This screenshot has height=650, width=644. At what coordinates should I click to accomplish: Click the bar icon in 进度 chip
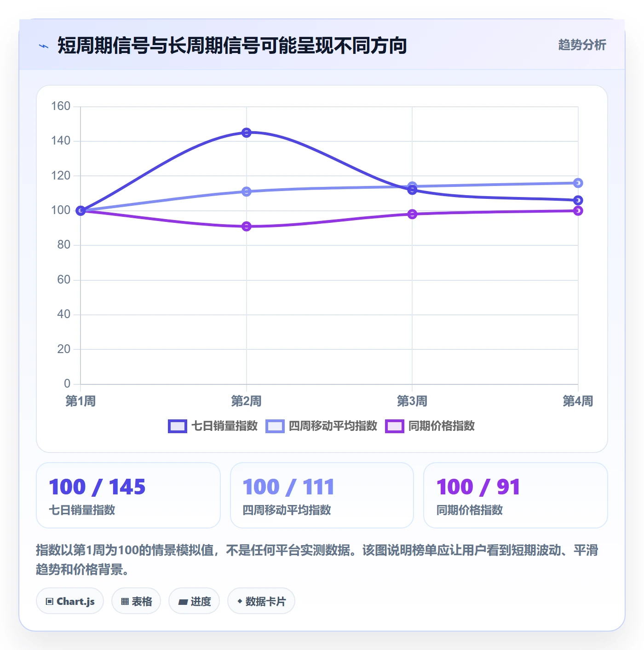[x=183, y=602]
